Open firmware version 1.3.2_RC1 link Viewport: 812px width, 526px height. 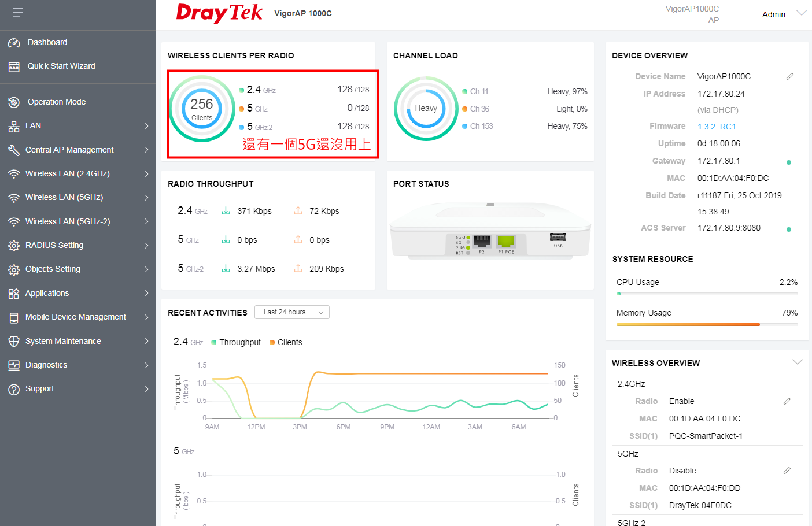point(717,127)
